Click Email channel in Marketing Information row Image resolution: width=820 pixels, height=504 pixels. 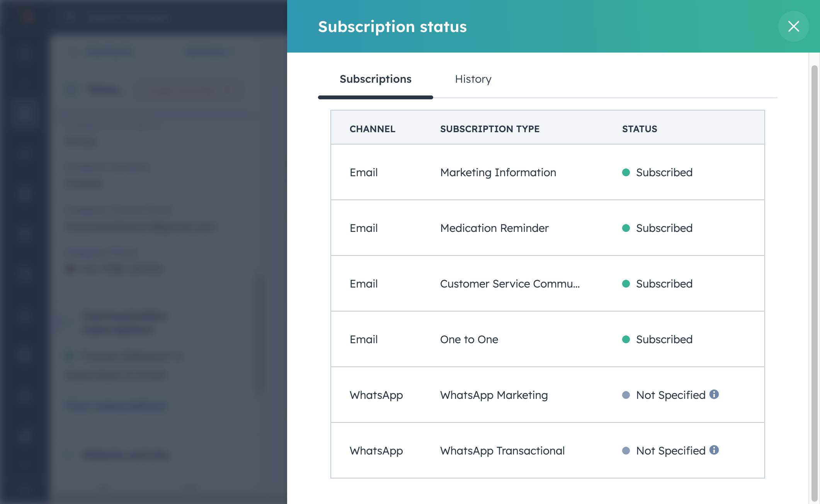pos(364,172)
